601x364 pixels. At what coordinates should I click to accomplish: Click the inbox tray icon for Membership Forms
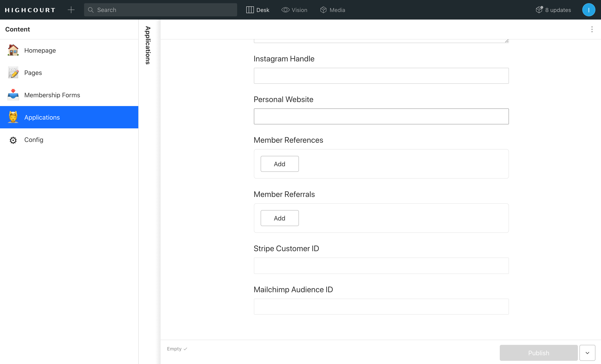tap(13, 95)
